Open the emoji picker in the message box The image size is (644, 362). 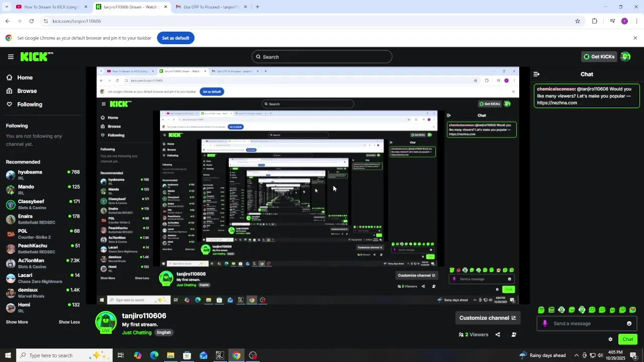pos(629,323)
